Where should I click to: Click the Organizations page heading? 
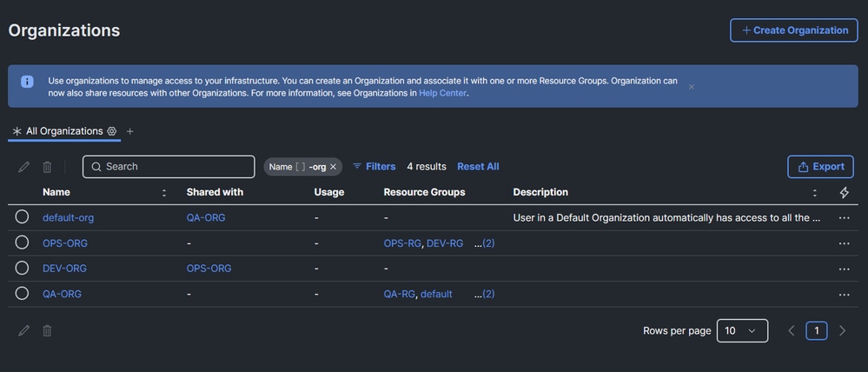64,30
